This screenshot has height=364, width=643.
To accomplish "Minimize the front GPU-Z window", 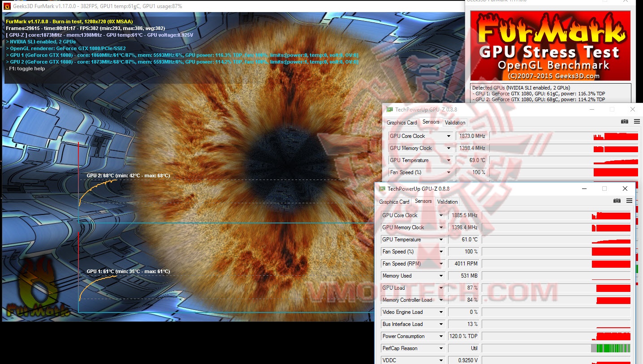I will coord(584,188).
